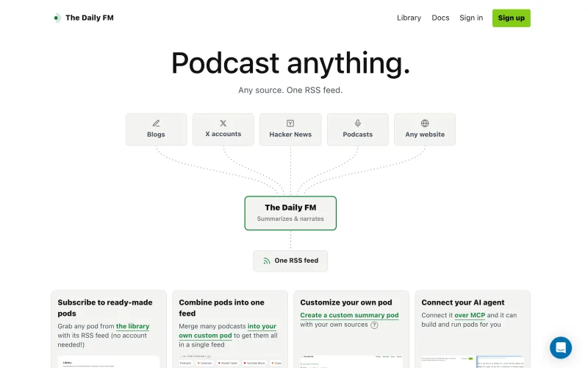This screenshot has width=588, height=368.
Task: Open the Library preview thumbnail
Action: (108, 361)
